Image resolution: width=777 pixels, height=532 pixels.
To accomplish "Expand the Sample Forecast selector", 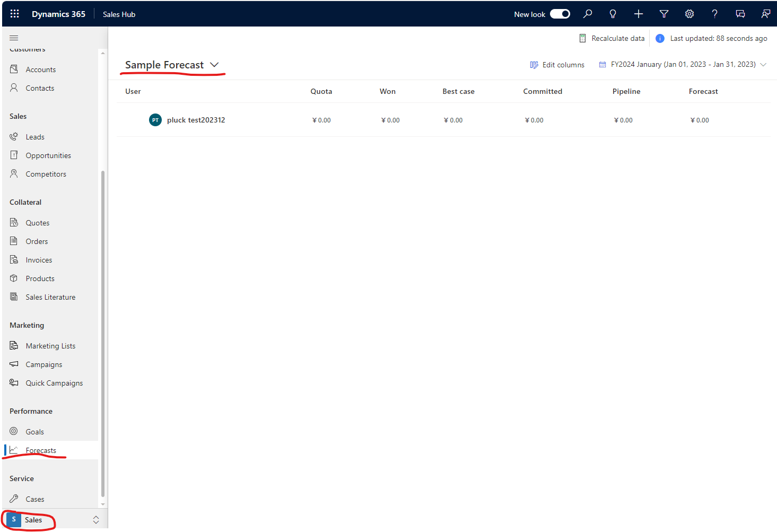I will point(214,64).
